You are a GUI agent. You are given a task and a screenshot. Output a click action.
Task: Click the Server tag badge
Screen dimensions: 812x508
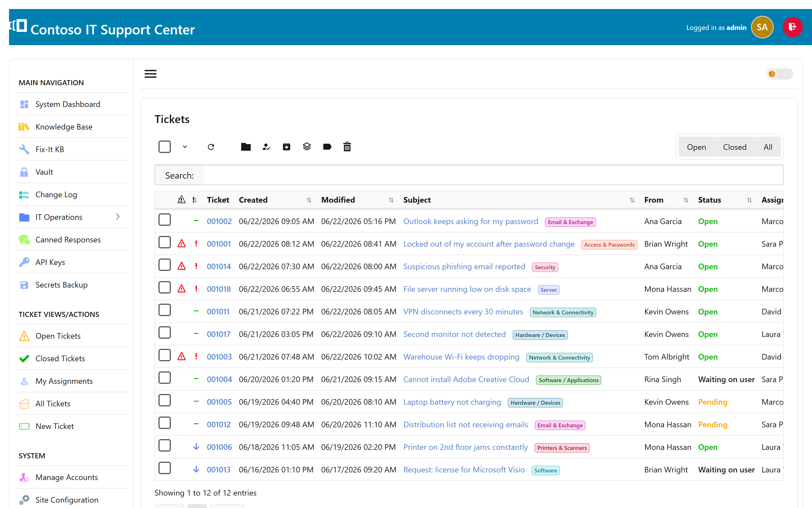[x=549, y=290]
